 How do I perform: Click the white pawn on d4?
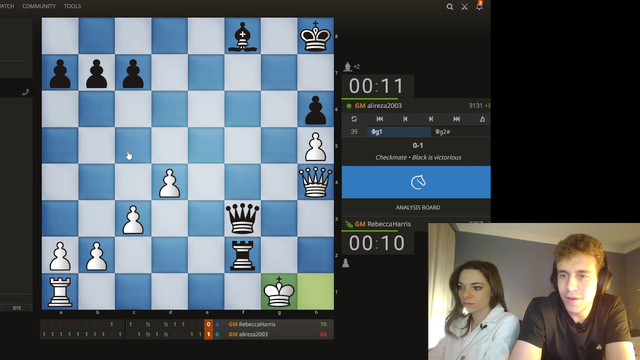pos(169,183)
